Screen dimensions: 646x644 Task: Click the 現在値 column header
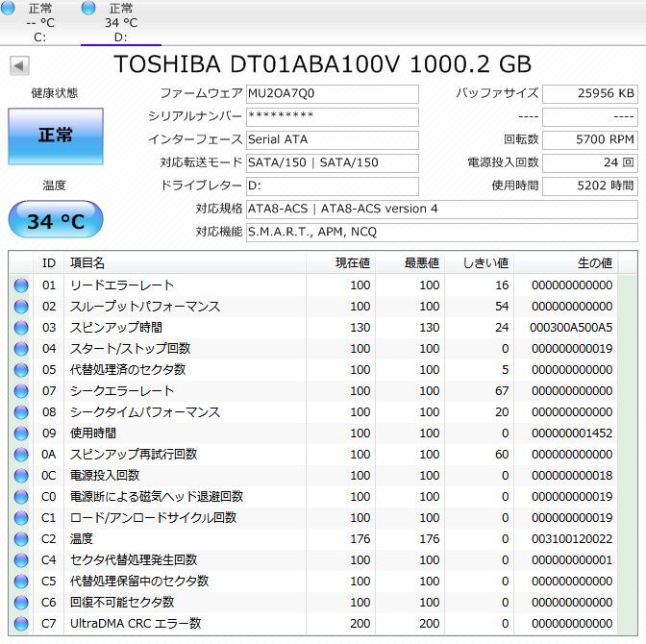[341, 262]
